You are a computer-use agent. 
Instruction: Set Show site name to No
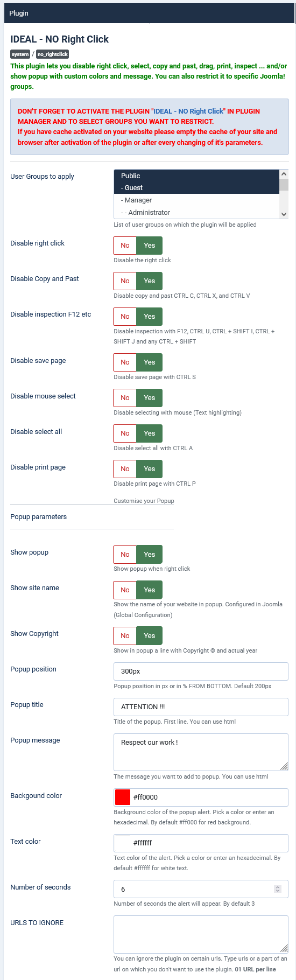coord(125,590)
